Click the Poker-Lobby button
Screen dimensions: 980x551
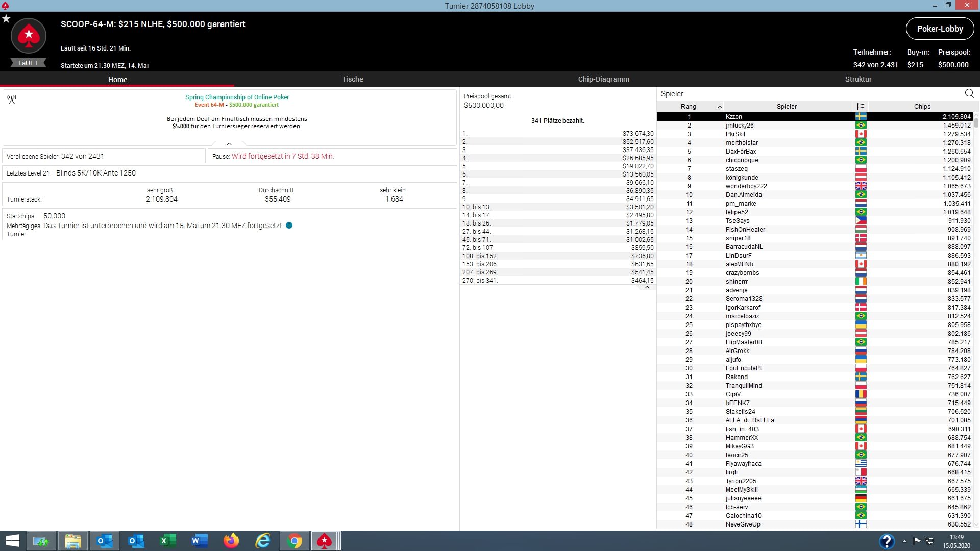tap(940, 29)
